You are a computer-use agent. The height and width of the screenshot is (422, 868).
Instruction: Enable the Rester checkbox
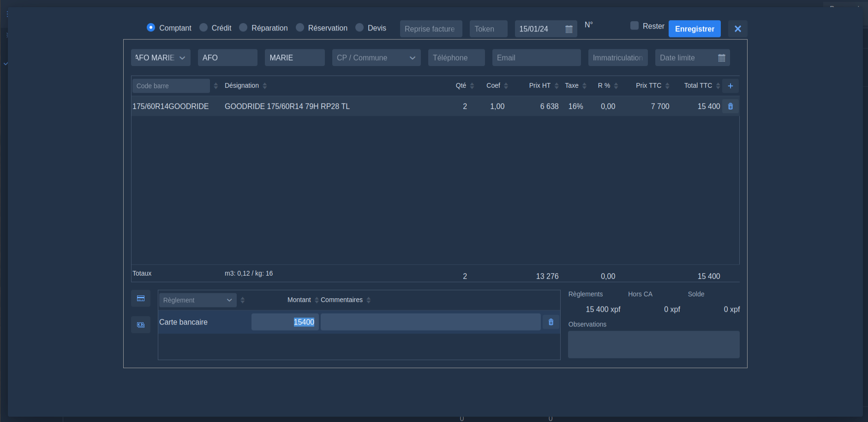pos(635,26)
